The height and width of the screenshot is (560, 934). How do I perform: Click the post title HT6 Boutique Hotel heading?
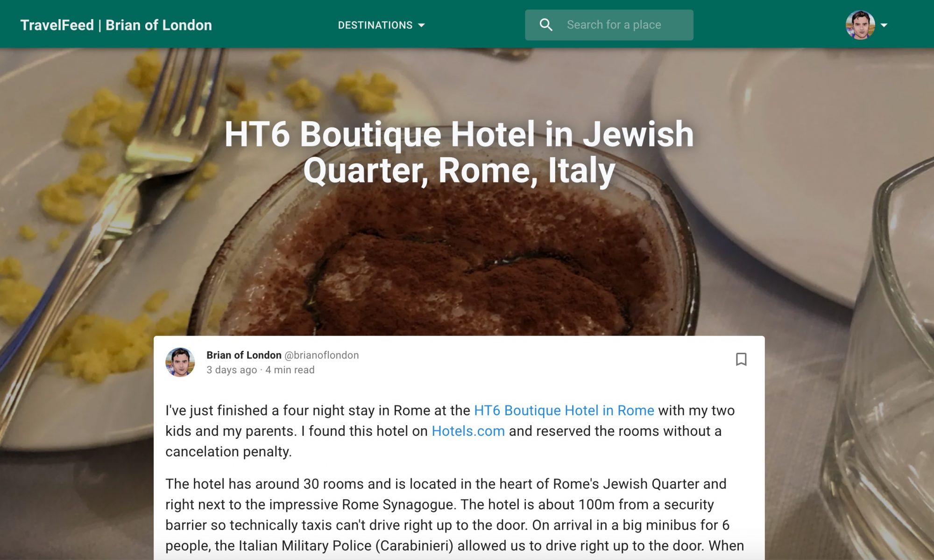click(459, 152)
